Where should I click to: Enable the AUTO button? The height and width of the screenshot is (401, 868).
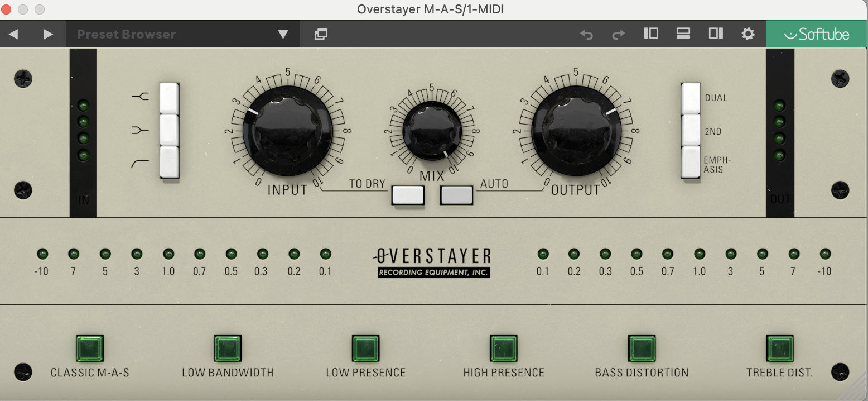click(456, 195)
